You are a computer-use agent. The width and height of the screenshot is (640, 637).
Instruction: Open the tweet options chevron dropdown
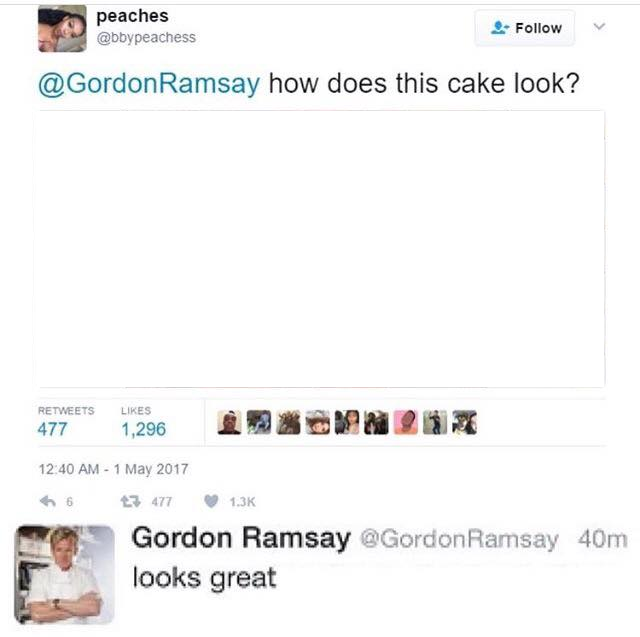[x=599, y=27]
